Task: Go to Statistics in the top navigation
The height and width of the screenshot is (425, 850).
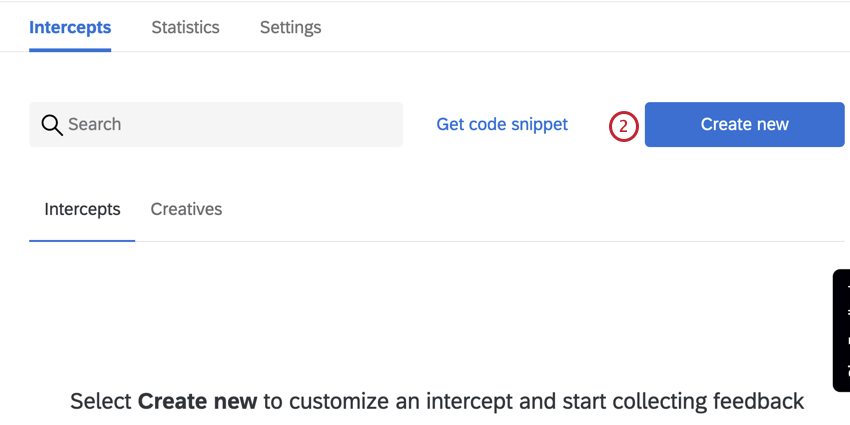Action: coord(185,27)
